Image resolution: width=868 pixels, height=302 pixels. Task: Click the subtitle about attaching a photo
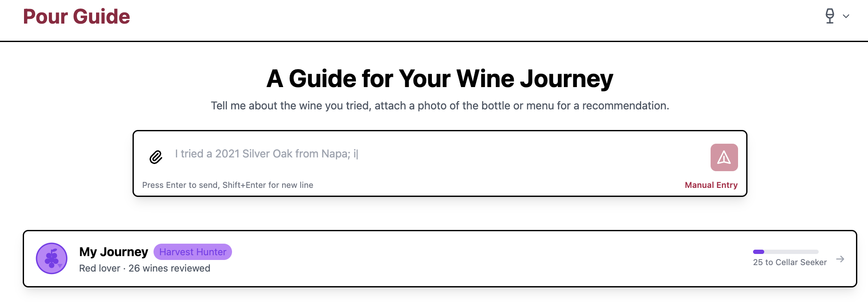(x=440, y=106)
